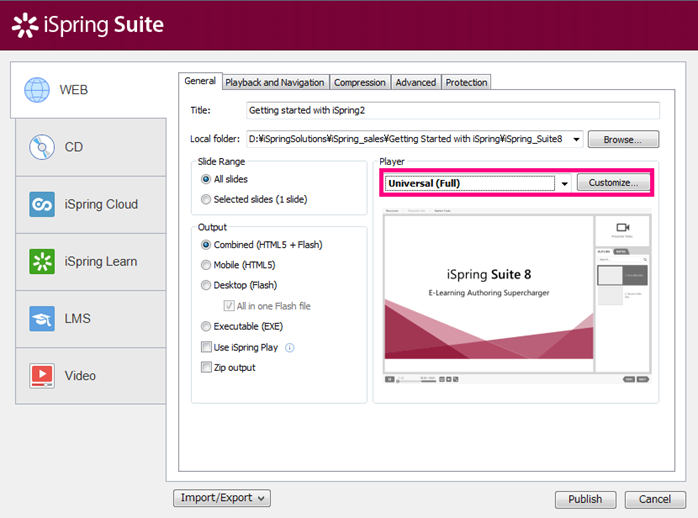Enable the Use iSpring Play checkbox
This screenshot has width=698, height=518.
tap(206, 347)
